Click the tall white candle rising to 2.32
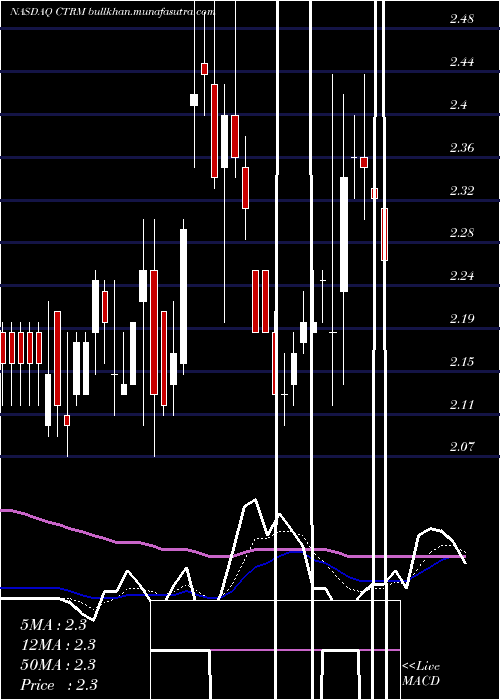 tap(343, 234)
